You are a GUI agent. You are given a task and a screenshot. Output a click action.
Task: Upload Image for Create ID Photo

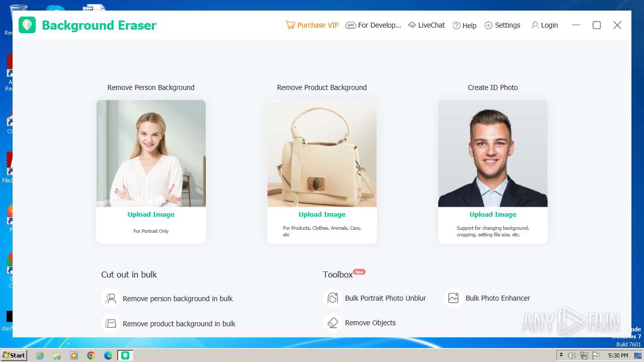(x=493, y=214)
